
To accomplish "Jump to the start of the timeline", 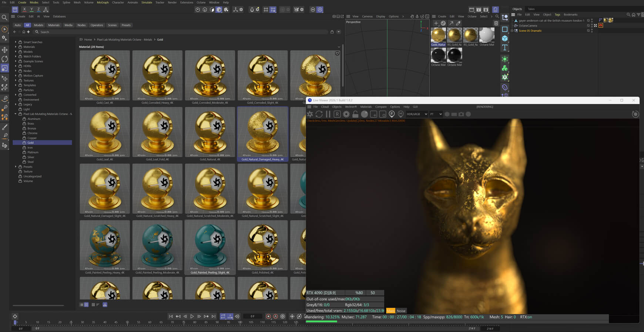I will click(x=171, y=316).
